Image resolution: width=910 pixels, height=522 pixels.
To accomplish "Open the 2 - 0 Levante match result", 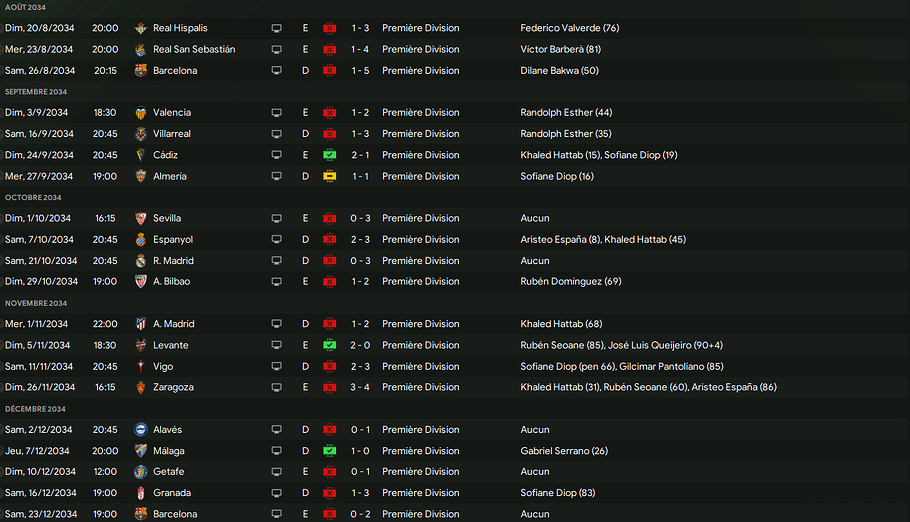I will [360, 345].
